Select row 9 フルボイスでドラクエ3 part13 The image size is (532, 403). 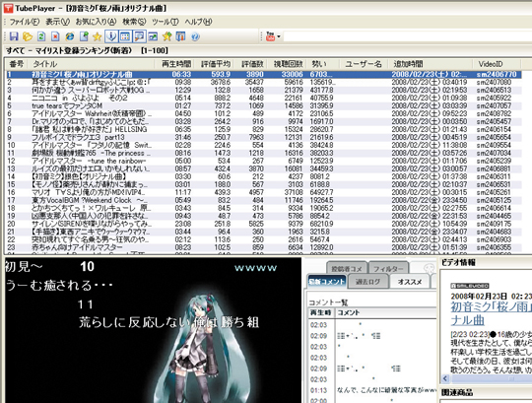263,137
